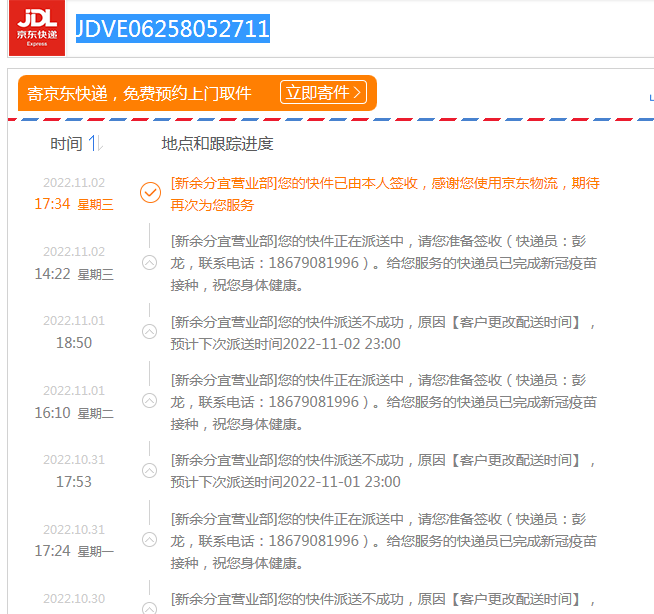Click the status circle icon for 16:10 星期二
The width and height of the screenshot is (654, 614).
click(149, 401)
